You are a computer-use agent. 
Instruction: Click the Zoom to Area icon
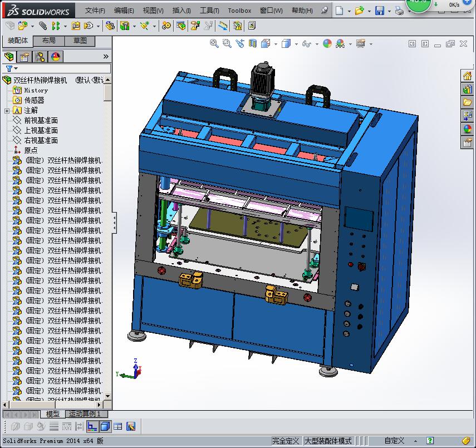click(x=227, y=43)
